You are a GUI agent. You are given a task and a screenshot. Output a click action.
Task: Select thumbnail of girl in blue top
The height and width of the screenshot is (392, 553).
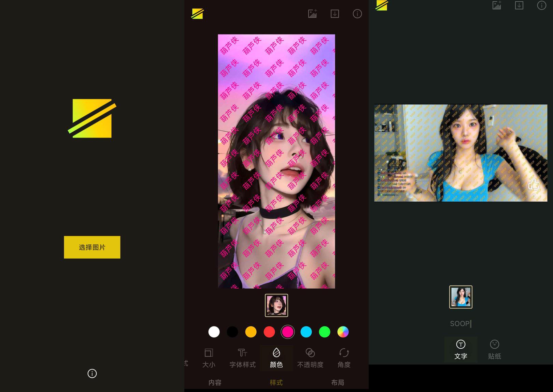point(460,297)
